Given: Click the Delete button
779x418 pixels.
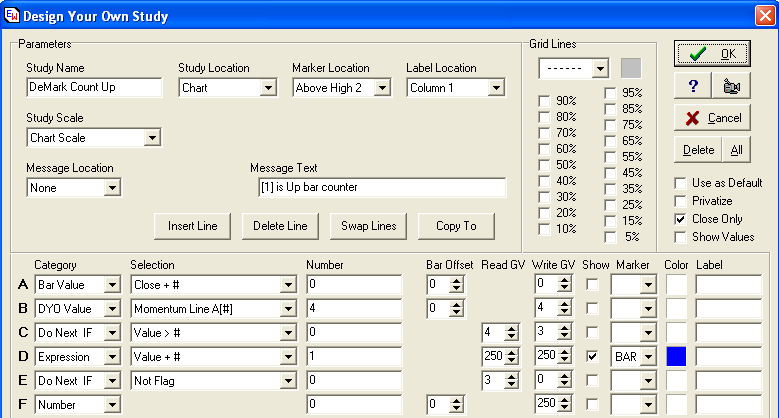Looking at the screenshot, I should click(x=698, y=150).
